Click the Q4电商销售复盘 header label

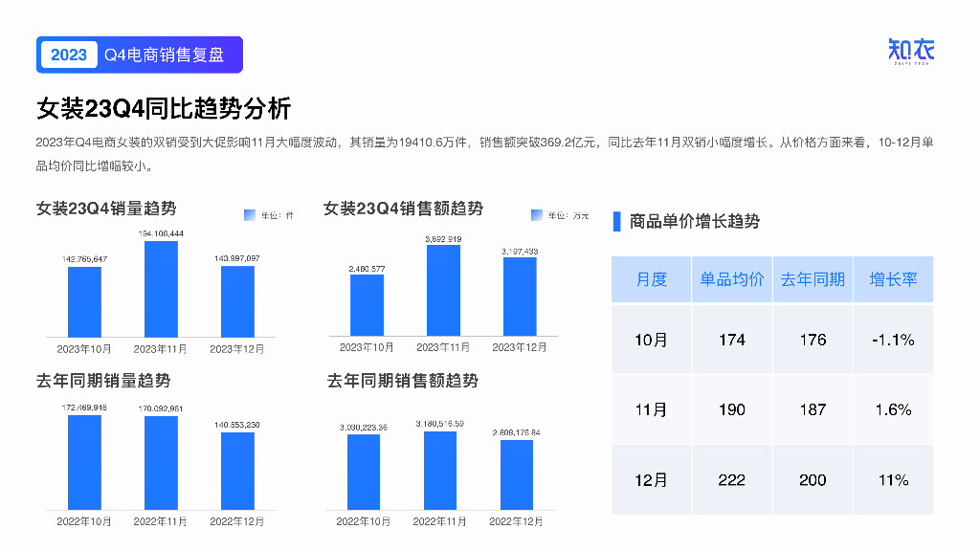(x=165, y=55)
